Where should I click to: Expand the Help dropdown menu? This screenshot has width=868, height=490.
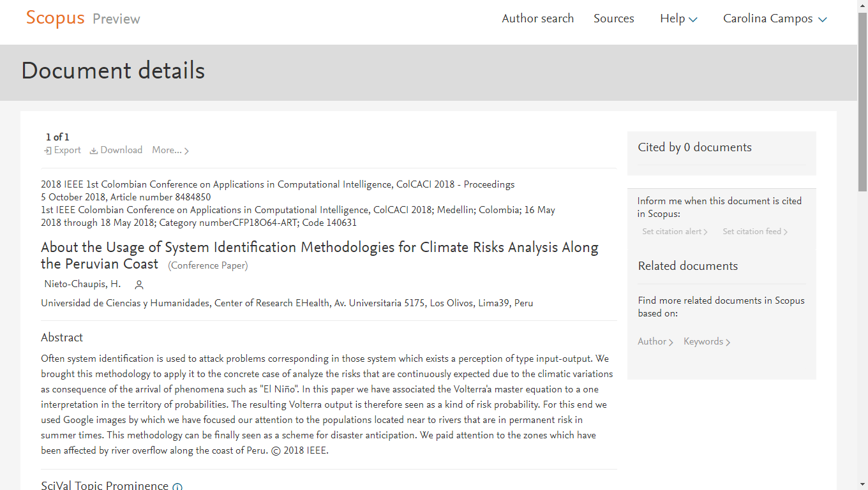678,19
